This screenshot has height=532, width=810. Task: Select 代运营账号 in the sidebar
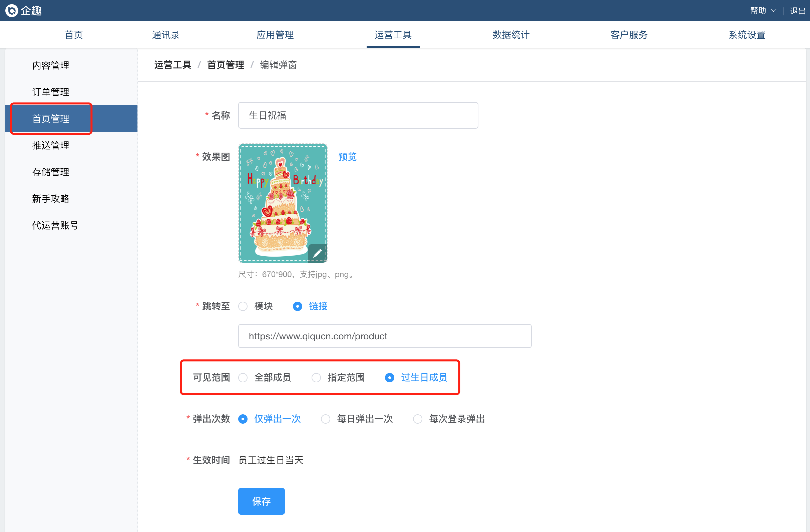(x=55, y=225)
